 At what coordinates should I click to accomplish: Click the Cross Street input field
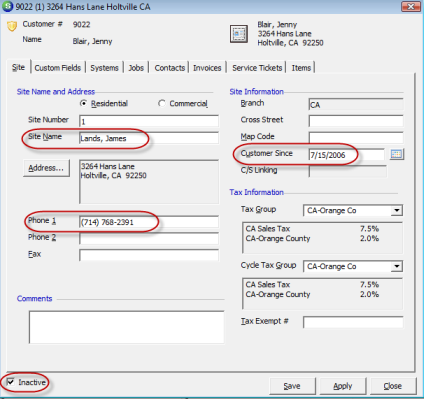(x=356, y=121)
